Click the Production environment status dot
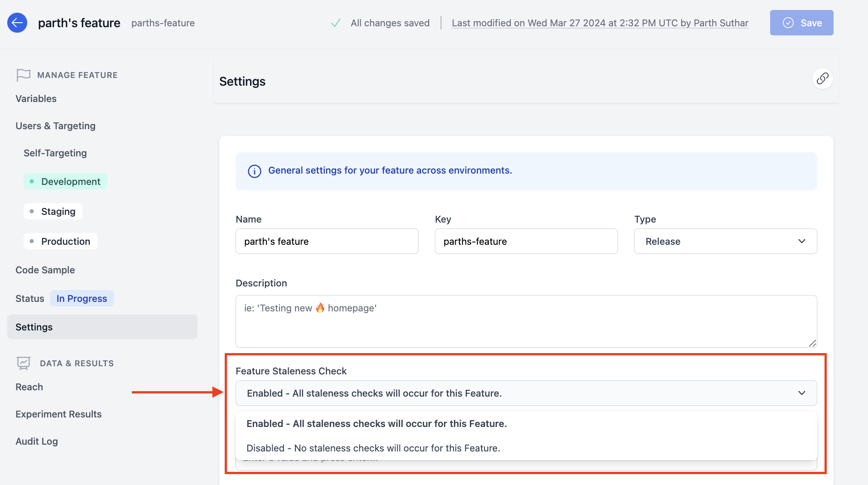Image resolution: width=868 pixels, height=485 pixels. [32, 241]
